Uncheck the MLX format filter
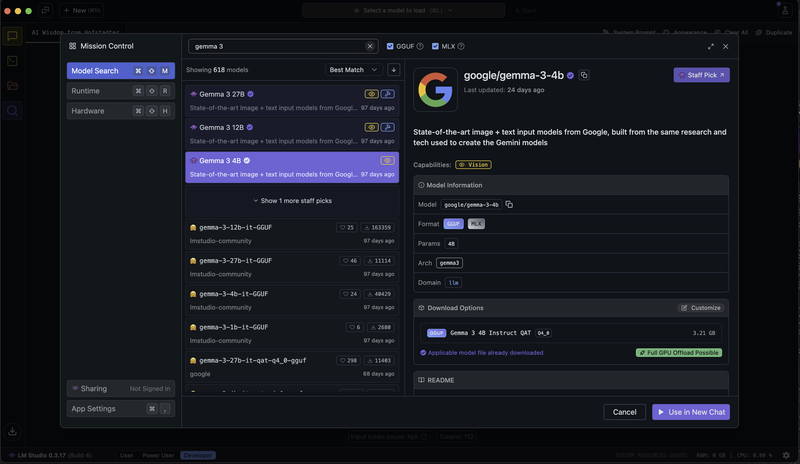This screenshot has width=800, height=464. (x=436, y=46)
